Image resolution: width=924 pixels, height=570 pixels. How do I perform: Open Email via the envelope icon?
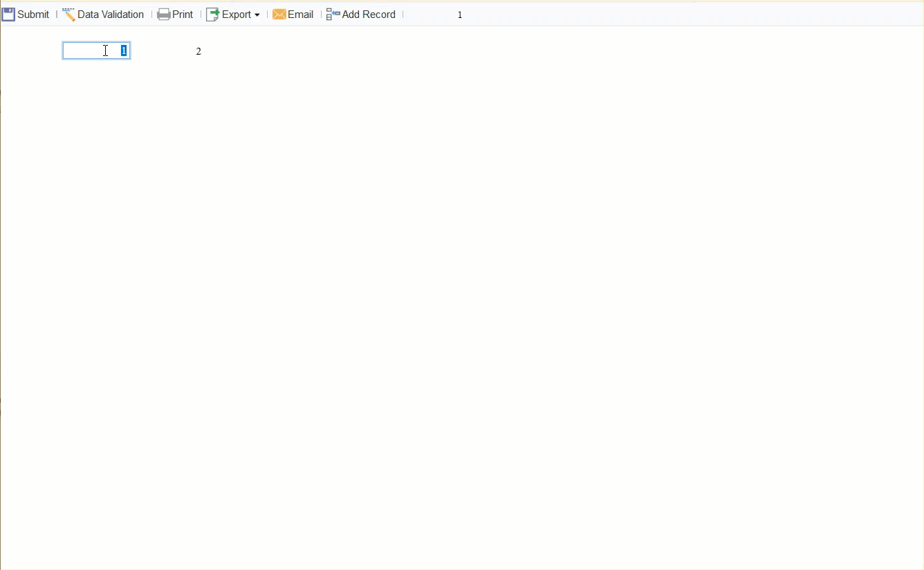[279, 14]
